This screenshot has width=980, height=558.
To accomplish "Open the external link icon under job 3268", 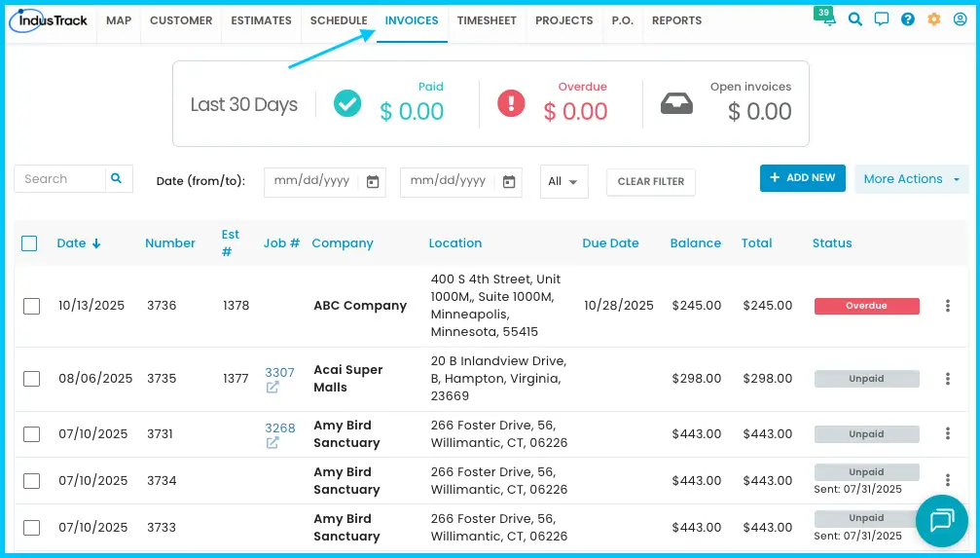I will point(272,443).
